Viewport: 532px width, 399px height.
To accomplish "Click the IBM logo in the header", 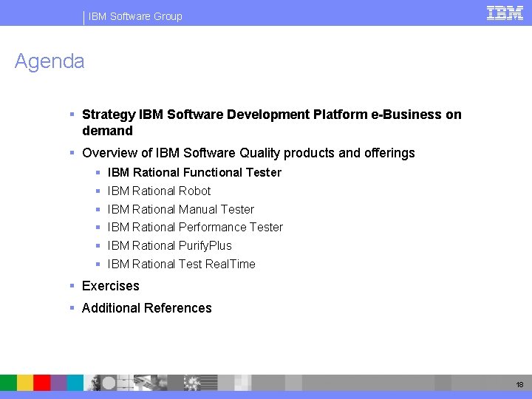I will [x=505, y=13].
